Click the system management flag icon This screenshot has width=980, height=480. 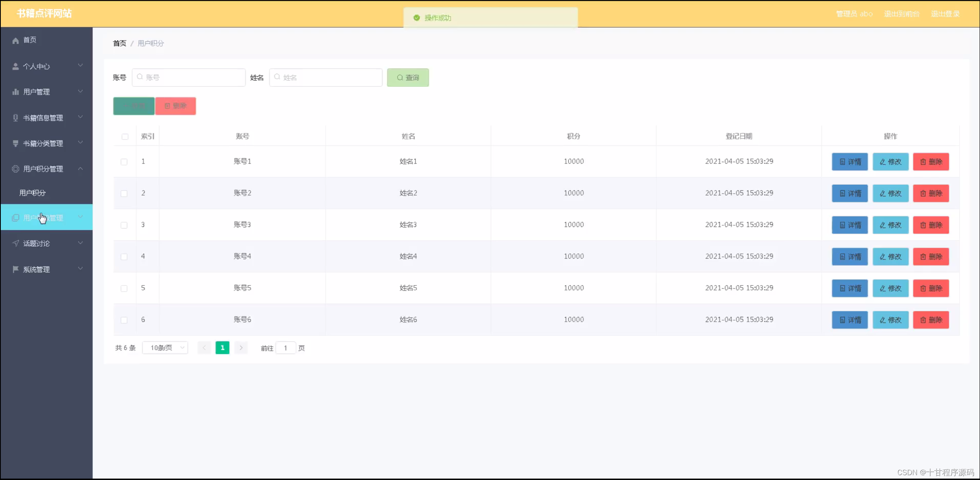16,269
